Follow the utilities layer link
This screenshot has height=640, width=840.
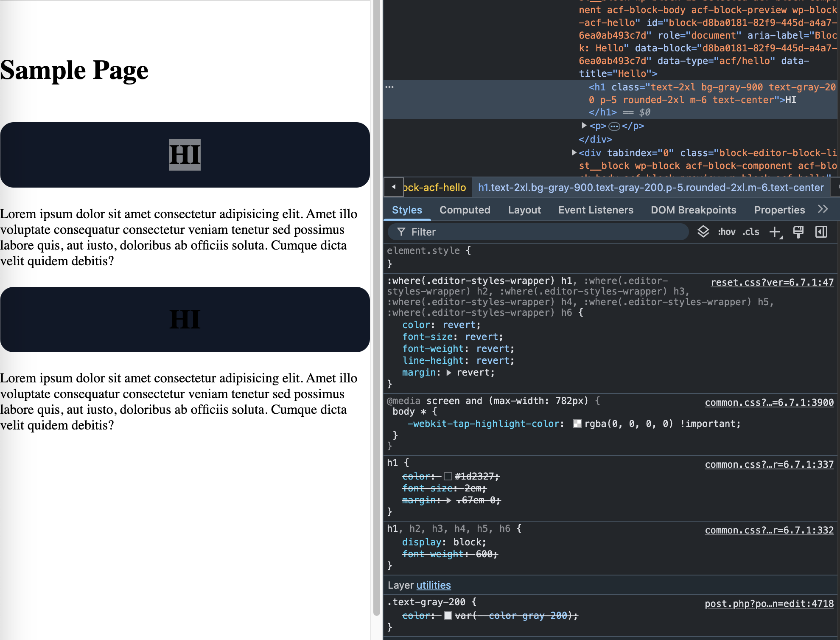pos(434,585)
